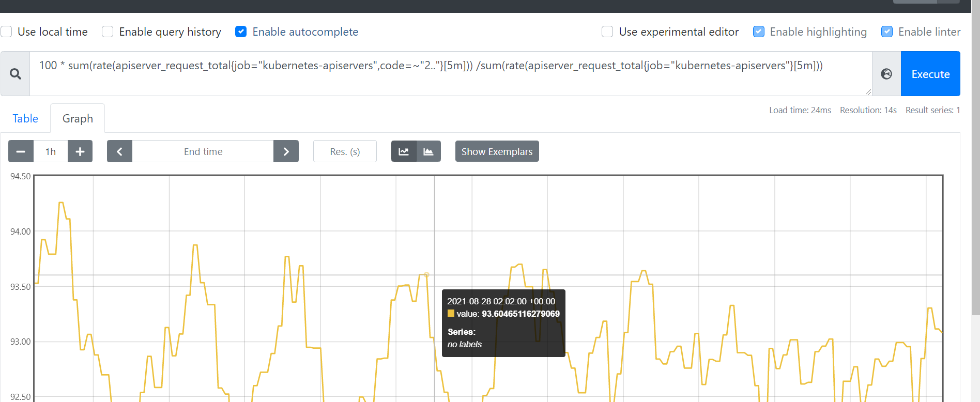Click the yellow series color swatch in tooltip
This screenshot has height=402, width=980.
click(451, 313)
